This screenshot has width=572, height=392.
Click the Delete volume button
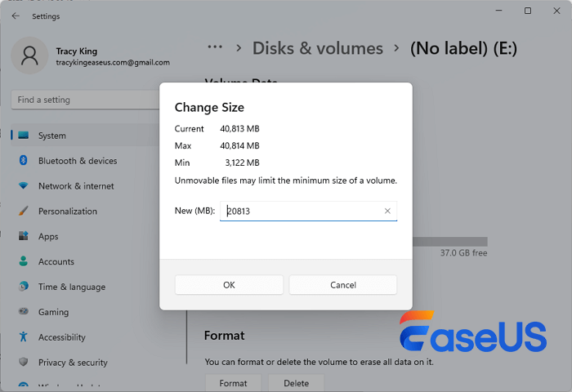point(296,383)
